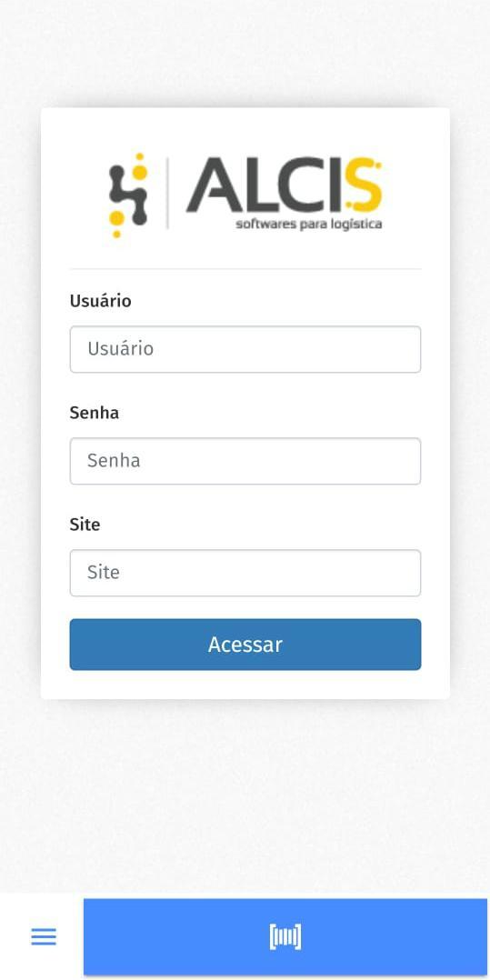Click the vertical separator in the ALCIS logo
Image resolution: width=490 pixels, height=980 pixels.
[167, 194]
